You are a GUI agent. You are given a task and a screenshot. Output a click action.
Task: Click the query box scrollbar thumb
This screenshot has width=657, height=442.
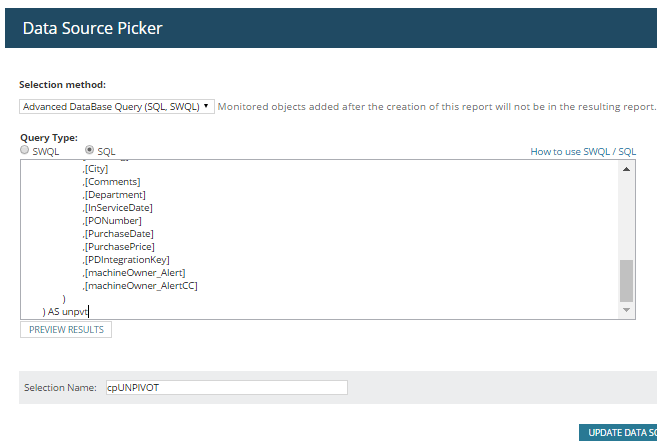(627, 280)
